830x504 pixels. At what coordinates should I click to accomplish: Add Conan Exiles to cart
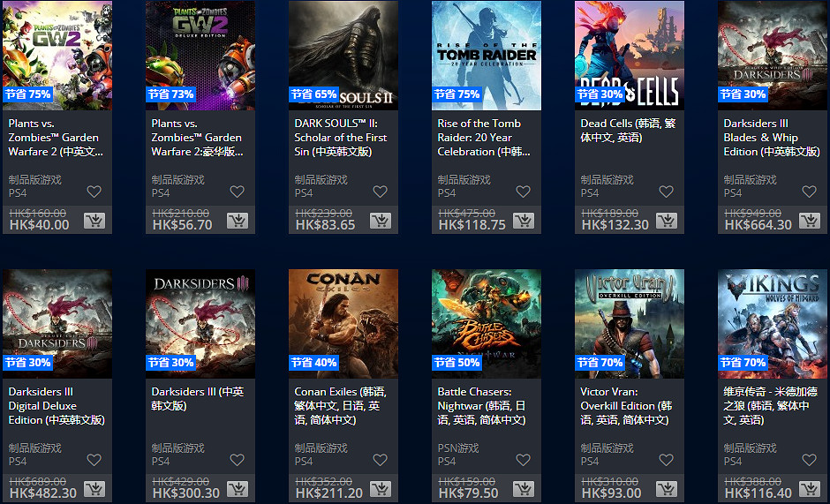380,489
